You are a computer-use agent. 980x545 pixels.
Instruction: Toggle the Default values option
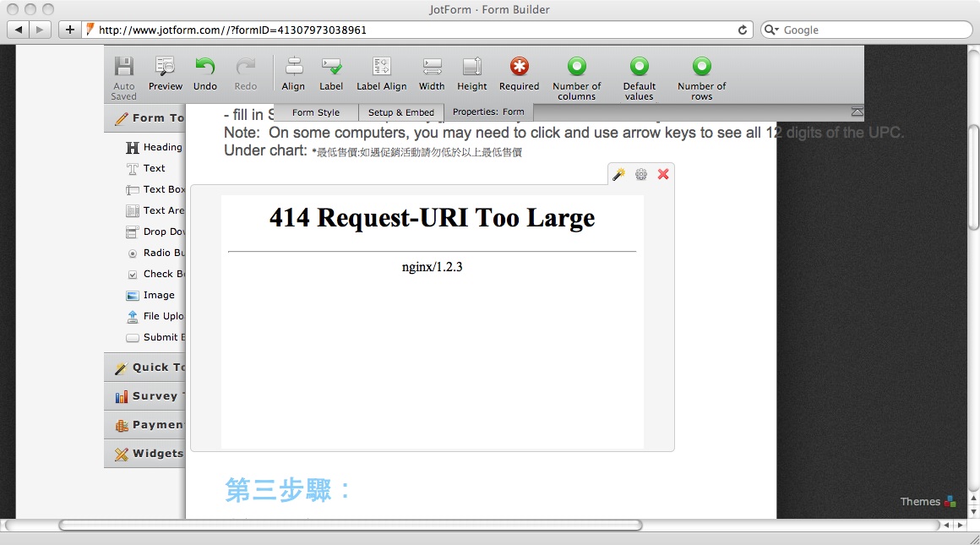coord(640,68)
